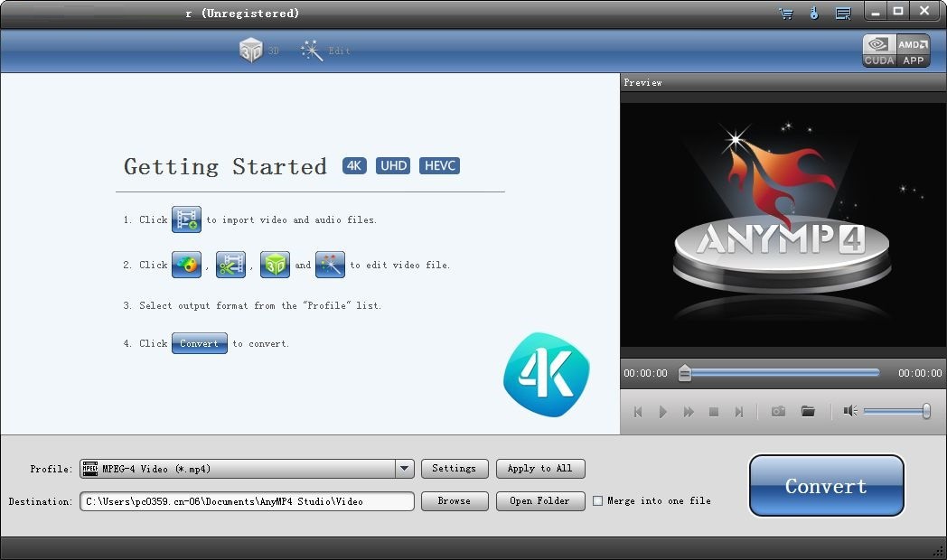Viewport: 947px width, 560px height.
Task: Click the large teal 4K logo
Action: point(546,374)
